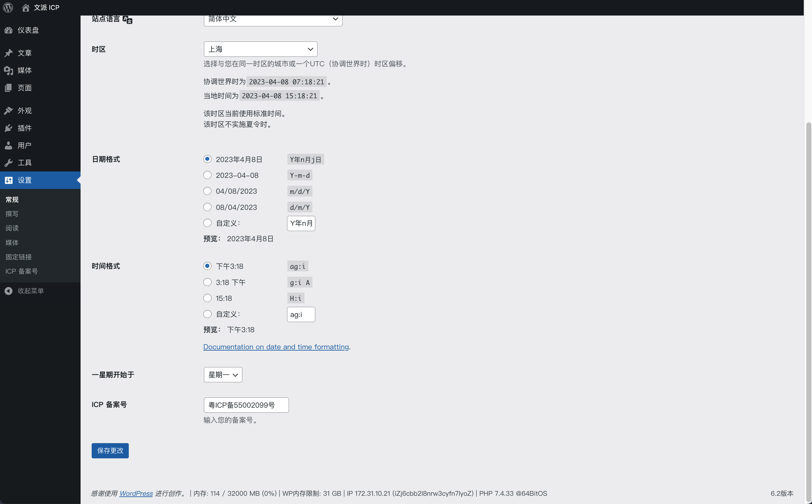Screen dimensions: 812x504
Task: Click the ICP 备案号 input field
Action: point(246,405)
